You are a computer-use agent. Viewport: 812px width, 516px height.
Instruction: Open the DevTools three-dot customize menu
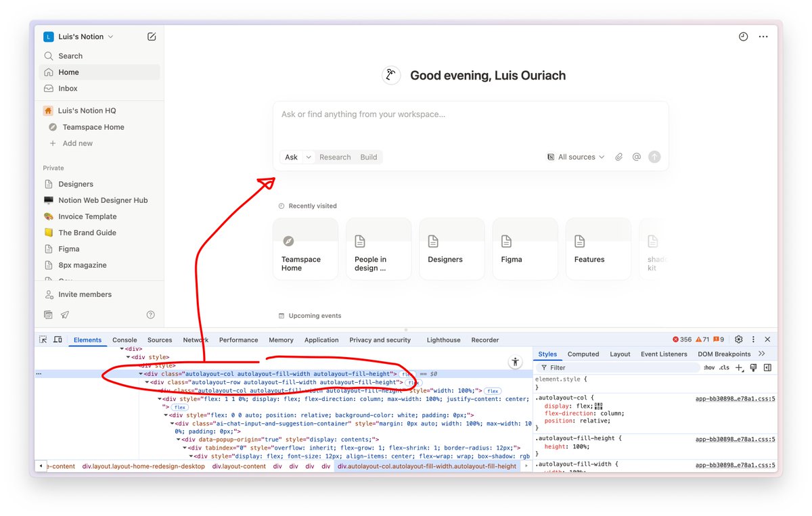(753, 339)
